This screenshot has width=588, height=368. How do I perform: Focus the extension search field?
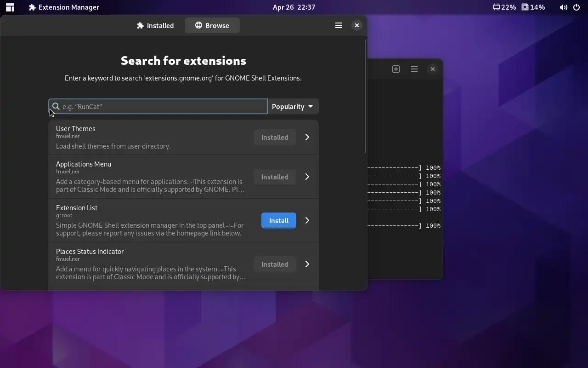(x=158, y=106)
